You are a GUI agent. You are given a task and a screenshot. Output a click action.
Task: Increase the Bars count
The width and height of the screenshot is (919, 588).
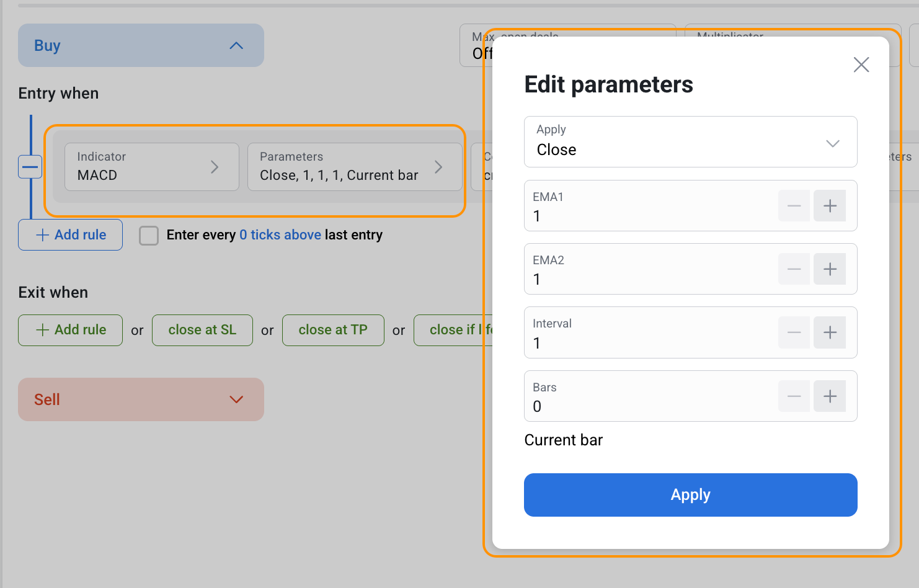coord(830,396)
